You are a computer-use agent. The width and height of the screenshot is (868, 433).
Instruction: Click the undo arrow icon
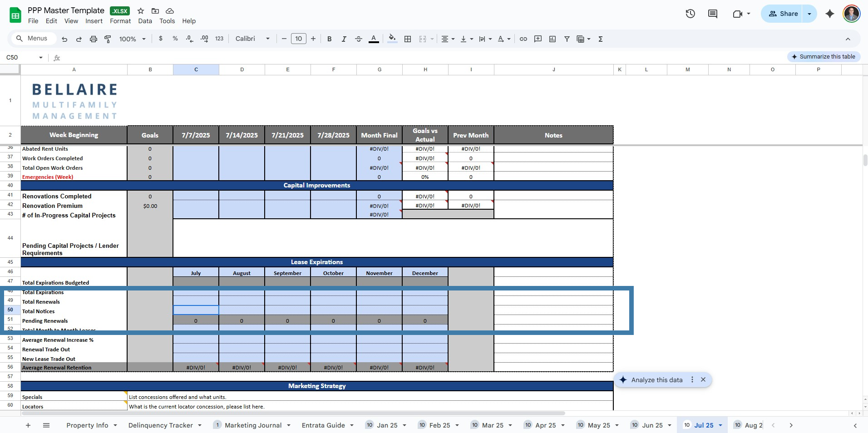click(x=64, y=39)
